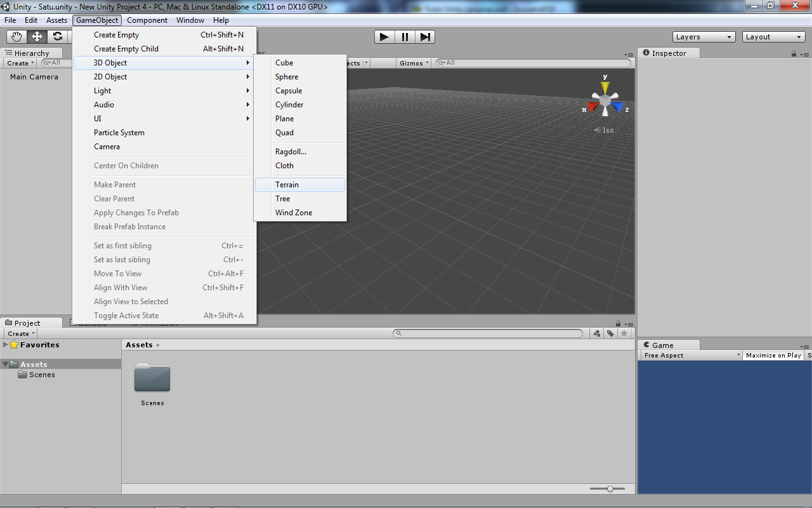Screen dimensions: 812x508
Task: Switch to the Inspector tab
Action: [669, 53]
